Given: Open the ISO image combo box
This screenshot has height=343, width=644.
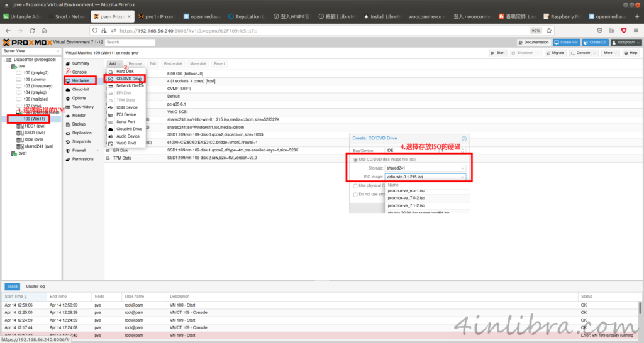Looking at the screenshot, I should click(425, 177).
